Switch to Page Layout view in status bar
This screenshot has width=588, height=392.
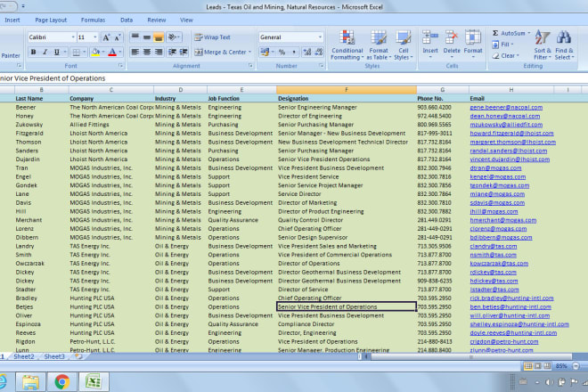(x=537, y=366)
